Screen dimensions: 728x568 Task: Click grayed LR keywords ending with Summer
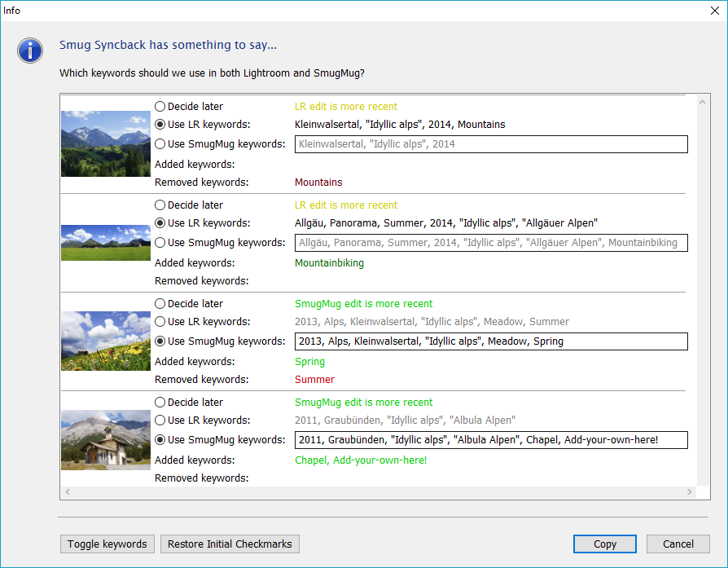(x=432, y=322)
